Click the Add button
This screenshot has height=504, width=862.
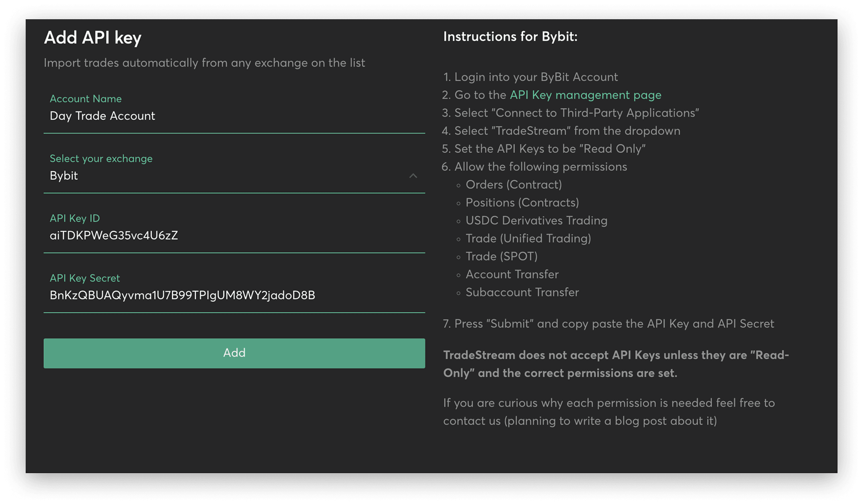[234, 353]
